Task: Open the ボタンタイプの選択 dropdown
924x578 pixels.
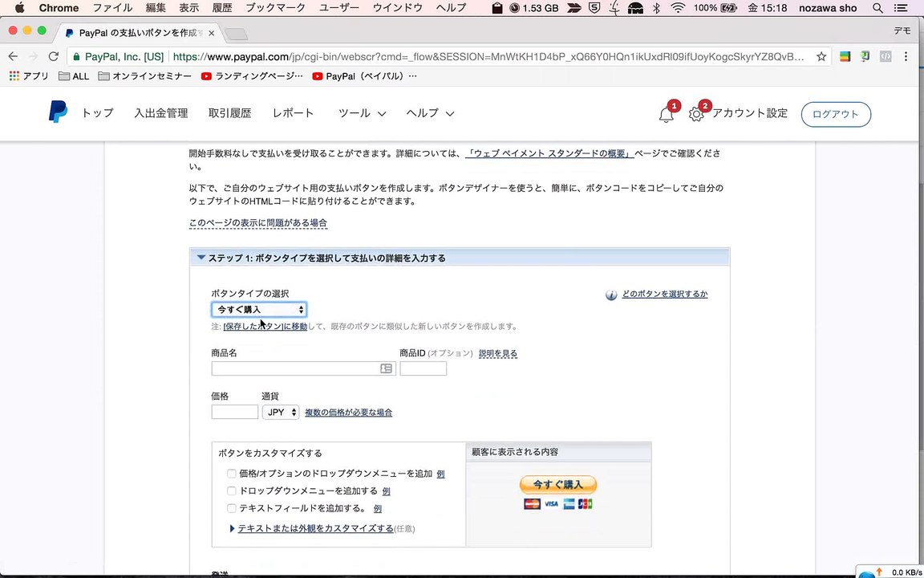Action: click(259, 310)
